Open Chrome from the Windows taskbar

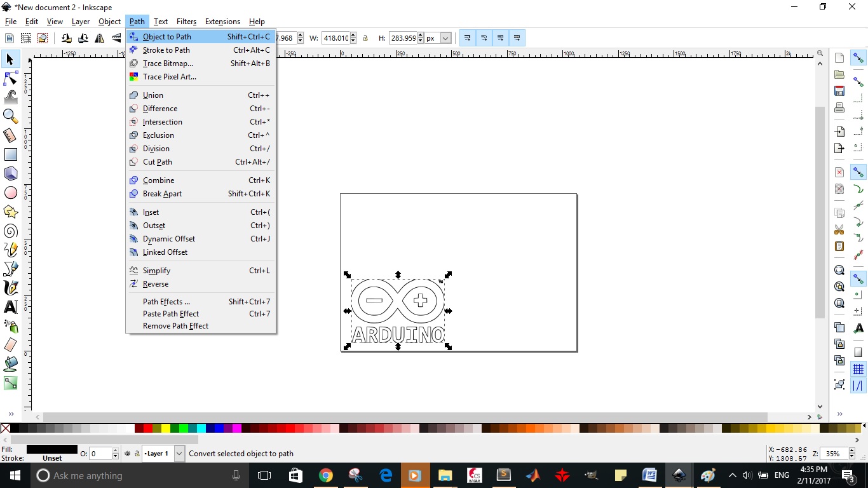[x=325, y=475]
